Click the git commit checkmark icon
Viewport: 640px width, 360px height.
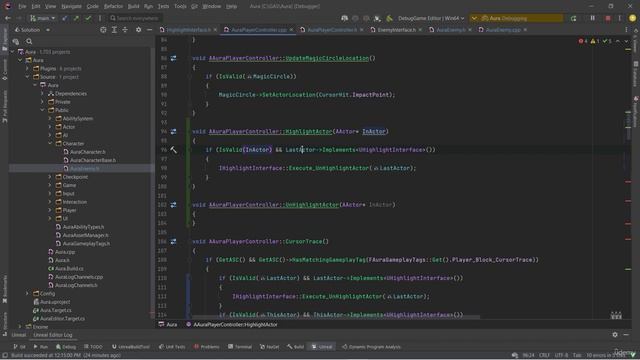(x=88, y=18)
